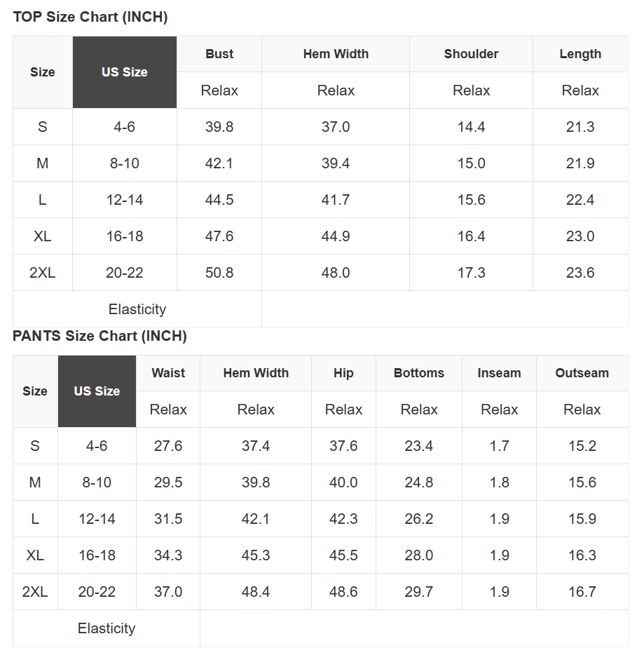Screen dimensions: 644x662
Task: Click TOP chart 2XL bust value 50.8
Action: click(x=219, y=273)
